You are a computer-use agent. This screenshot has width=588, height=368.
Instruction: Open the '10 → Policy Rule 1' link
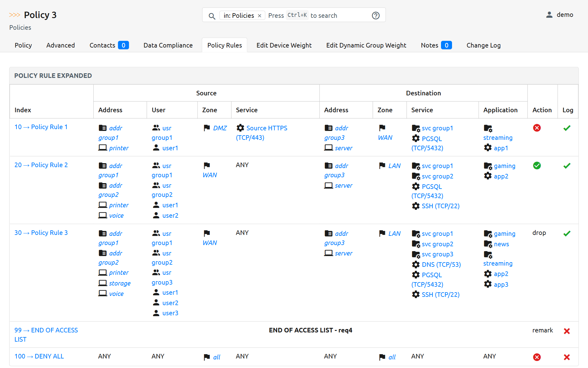tap(41, 127)
